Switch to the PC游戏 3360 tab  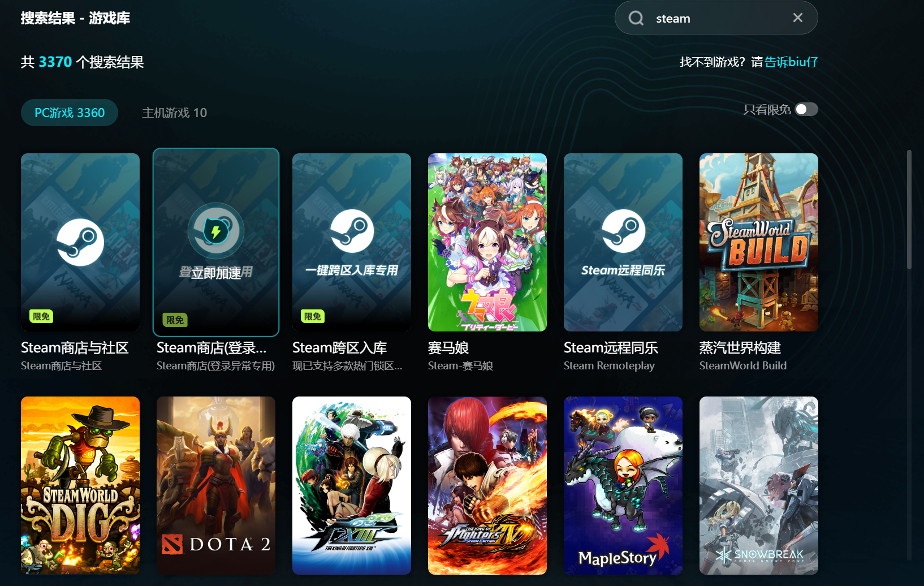(70, 113)
